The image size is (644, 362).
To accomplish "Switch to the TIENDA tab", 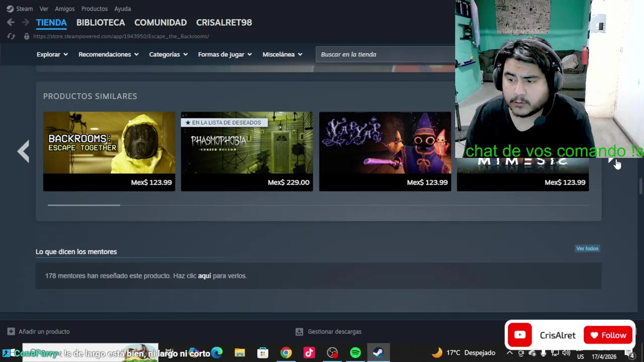I will [51, 23].
